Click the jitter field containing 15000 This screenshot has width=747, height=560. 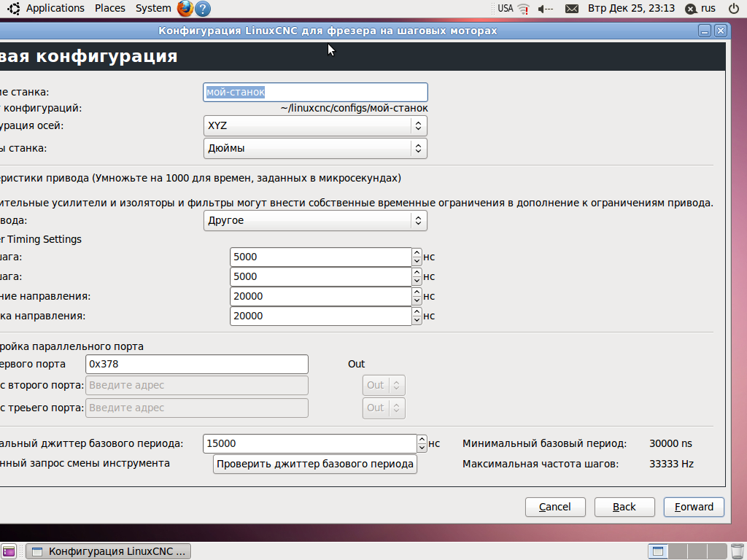tap(309, 443)
